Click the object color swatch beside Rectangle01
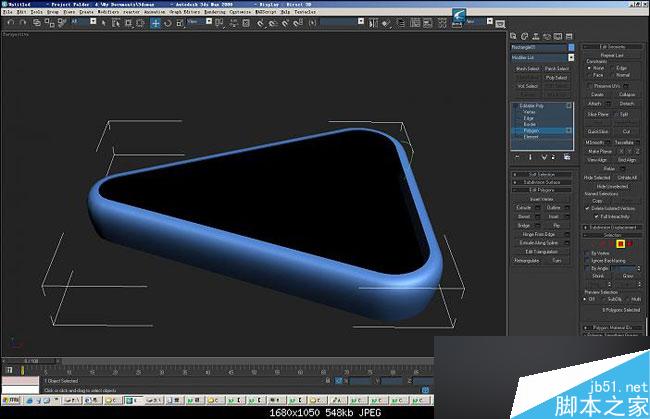Viewport: 650px width, 419px height. click(572, 45)
